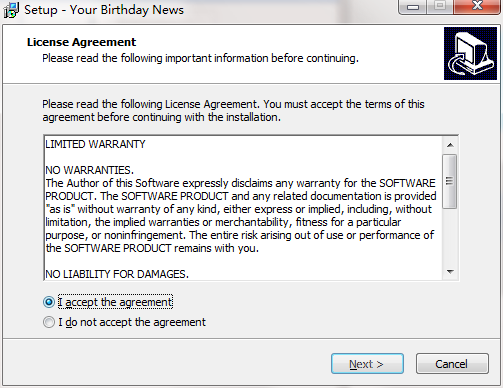Click the computer installer graphic in header
The height and width of the screenshot is (388, 503).
point(470,54)
